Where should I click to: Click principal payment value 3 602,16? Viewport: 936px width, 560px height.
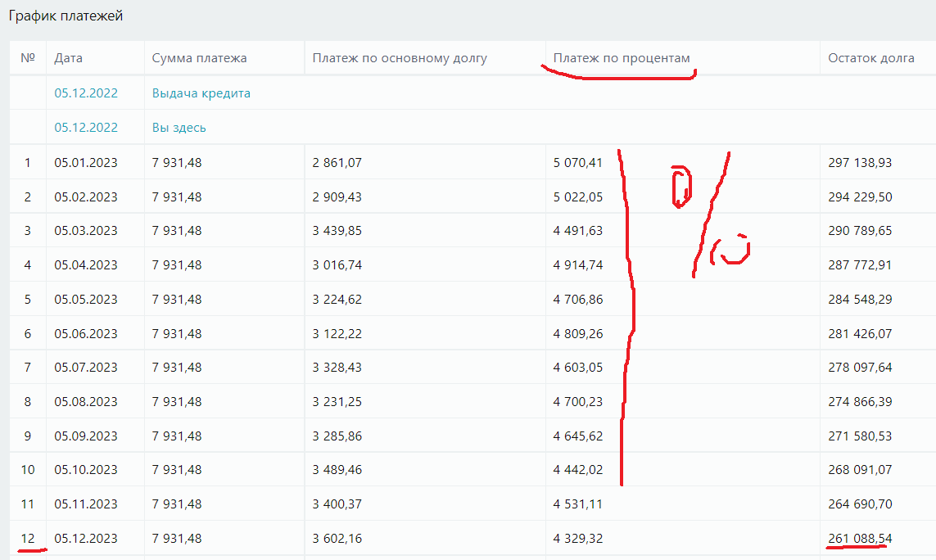[x=337, y=539]
